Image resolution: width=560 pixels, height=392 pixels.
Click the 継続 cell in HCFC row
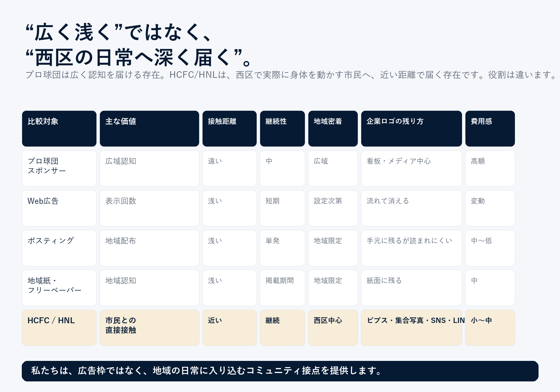[282, 328]
